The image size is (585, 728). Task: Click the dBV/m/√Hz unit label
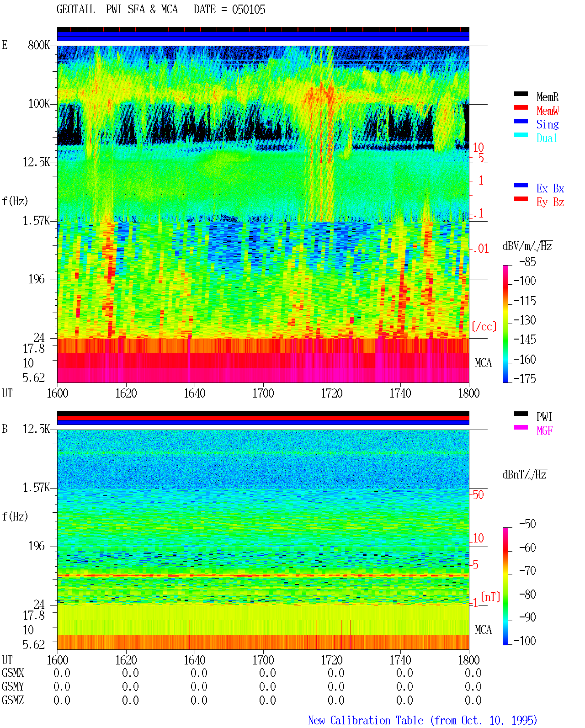(527, 246)
